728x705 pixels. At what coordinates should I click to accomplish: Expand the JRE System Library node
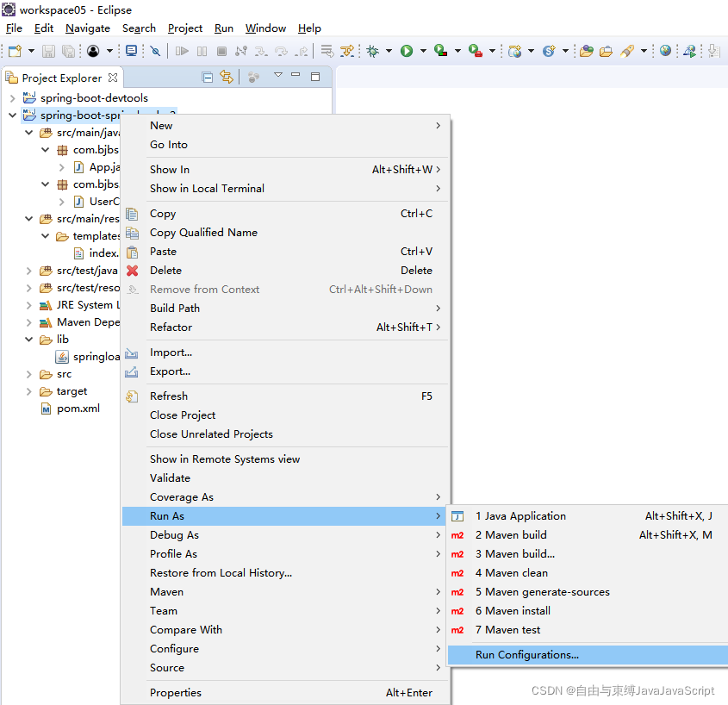point(28,305)
